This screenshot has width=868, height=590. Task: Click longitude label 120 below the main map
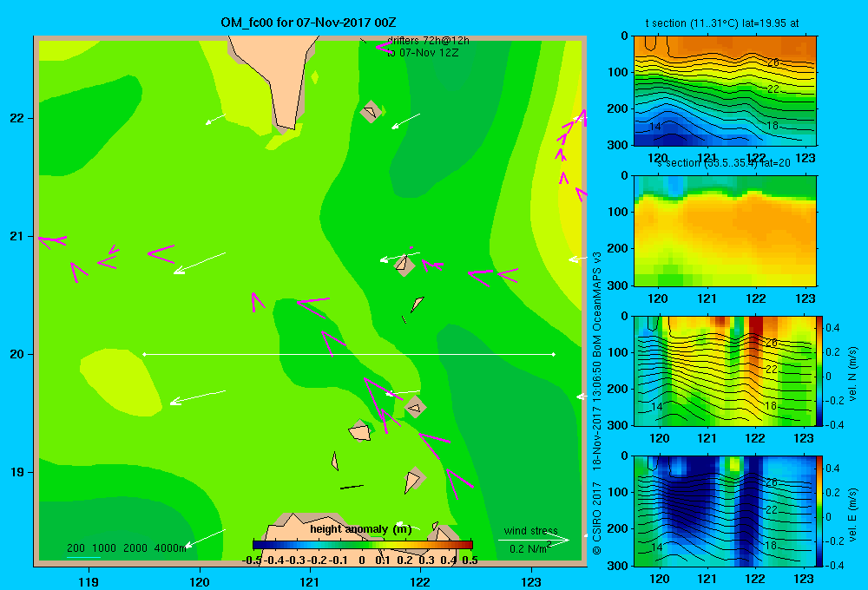pyautogui.click(x=200, y=581)
